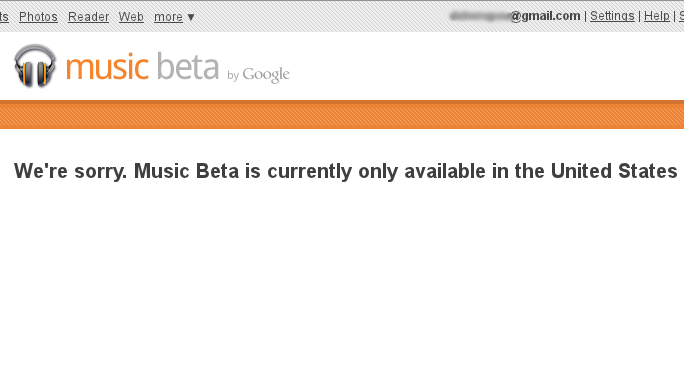Image resolution: width=684 pixels, height=366 pixels.
Task: Click "United States" in the error message
Action: click(614, 171)
